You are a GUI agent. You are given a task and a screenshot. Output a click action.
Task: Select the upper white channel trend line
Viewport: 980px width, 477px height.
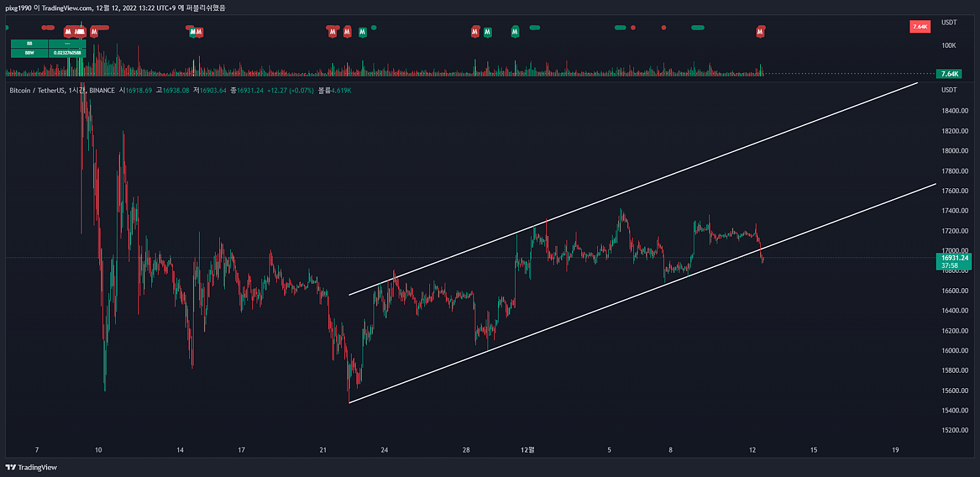point(633,189)
